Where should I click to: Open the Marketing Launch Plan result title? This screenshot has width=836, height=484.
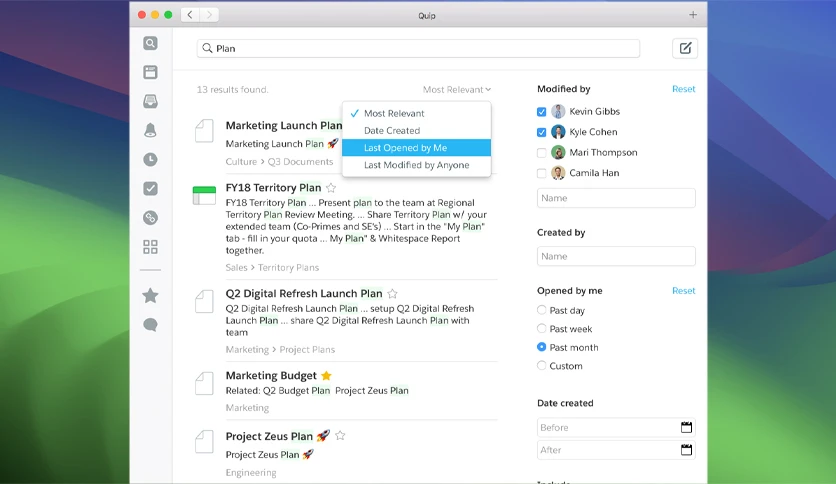click(x=284, y=126)
